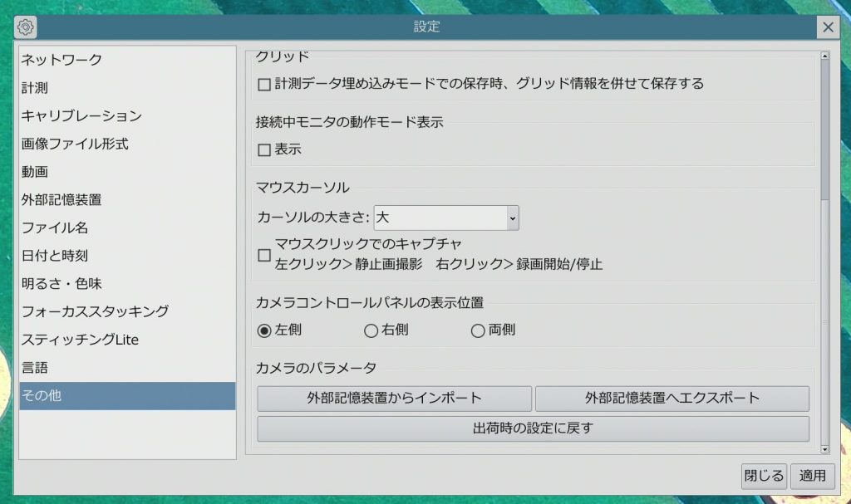Select 両側 radio button for panel position
The width and height of the screenshot is (851, 504).
477,330
